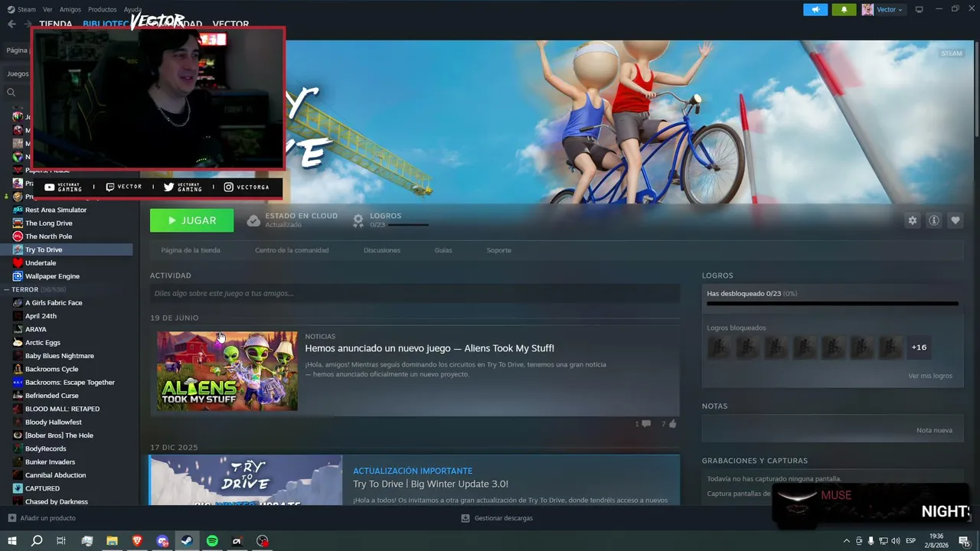Open the VECTOR profile tab
Viewport: 980px width, 551px height.
(230, 24)
